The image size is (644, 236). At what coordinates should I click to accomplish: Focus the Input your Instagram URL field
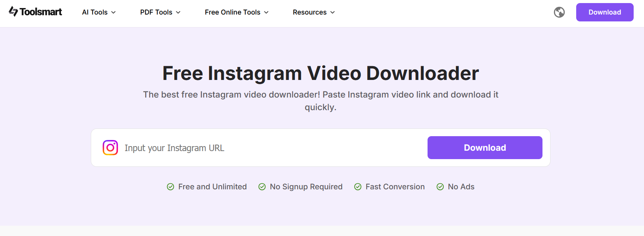coord(272,148)
